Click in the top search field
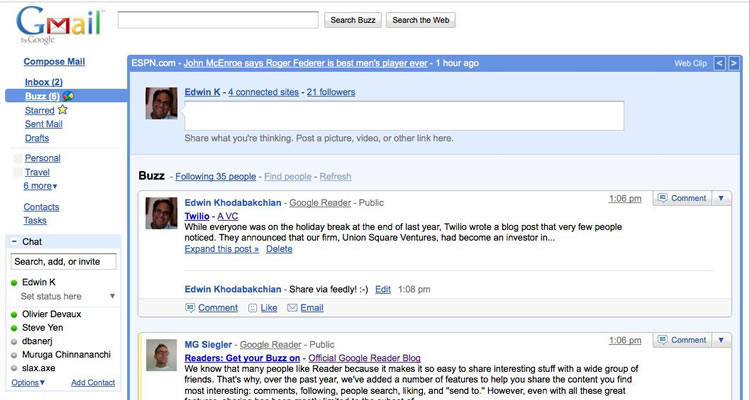The height and width of the screenshot is (400, 750). (218, 20)
